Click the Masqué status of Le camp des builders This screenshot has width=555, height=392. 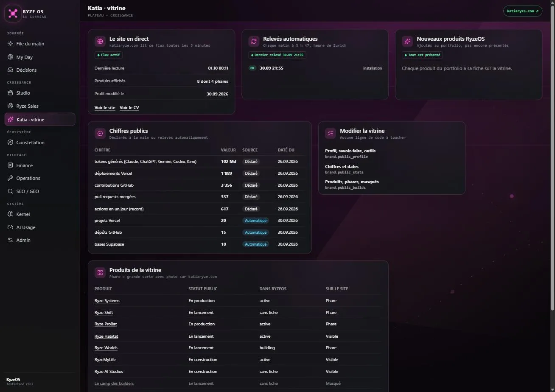coord(333,384)
